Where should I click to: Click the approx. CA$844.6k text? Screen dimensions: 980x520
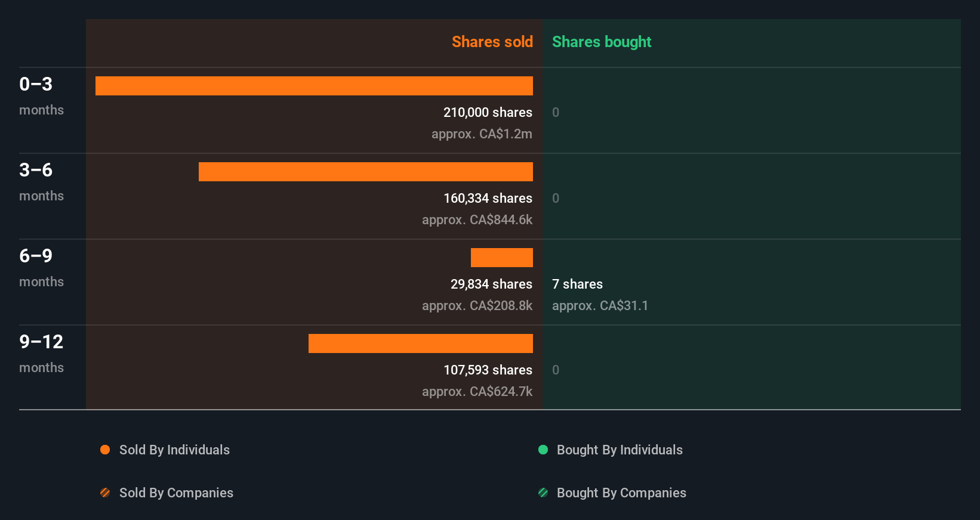tap(477, 220)
